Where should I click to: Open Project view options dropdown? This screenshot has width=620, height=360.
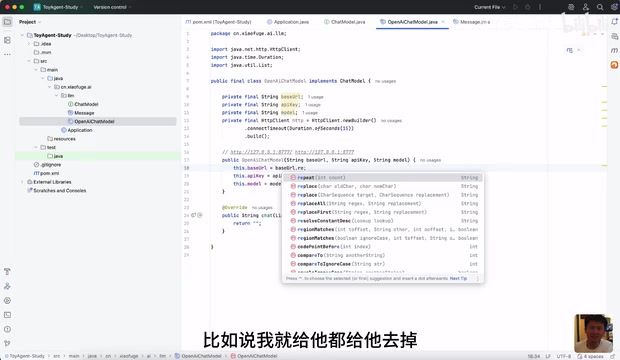click(x=30, y=22)
